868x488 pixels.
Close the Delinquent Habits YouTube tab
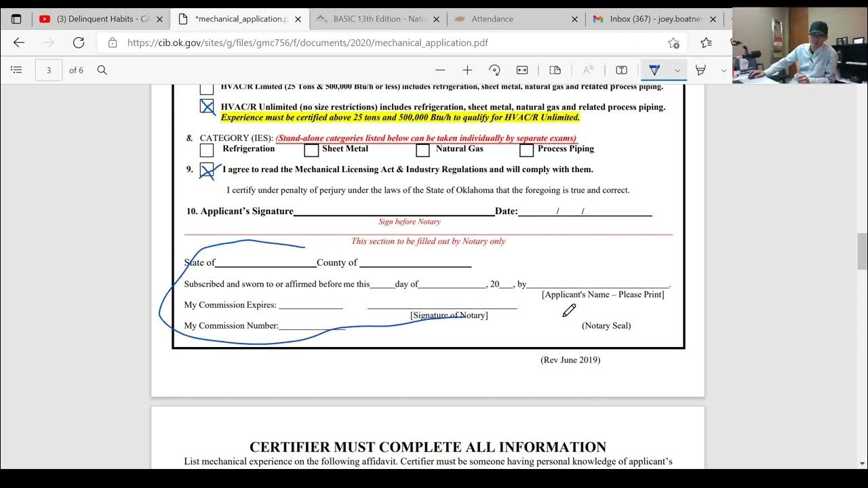point(159,19)
